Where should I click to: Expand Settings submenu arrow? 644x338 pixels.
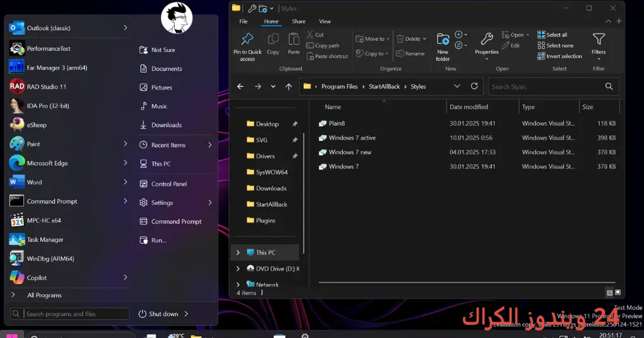coord(210,203)
